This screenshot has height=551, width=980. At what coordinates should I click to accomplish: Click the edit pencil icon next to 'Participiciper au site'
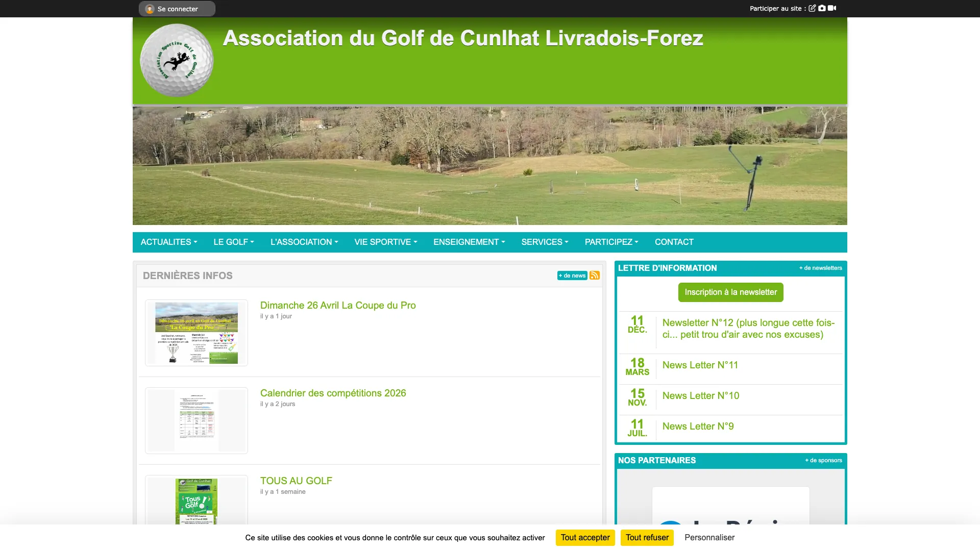pyautogui.click(x=812, y=8)
